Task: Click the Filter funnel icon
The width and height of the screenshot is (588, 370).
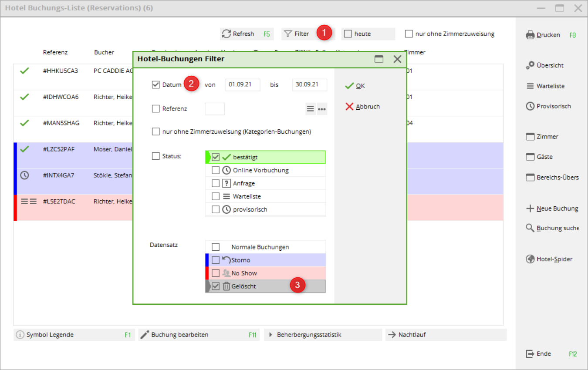Action: [288, 34]
